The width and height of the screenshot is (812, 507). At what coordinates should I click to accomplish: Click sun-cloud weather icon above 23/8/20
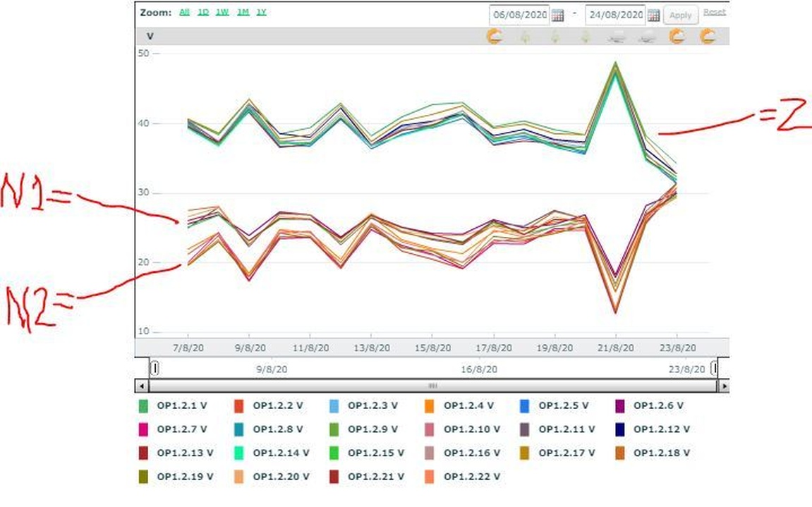(x=677, y=36)
